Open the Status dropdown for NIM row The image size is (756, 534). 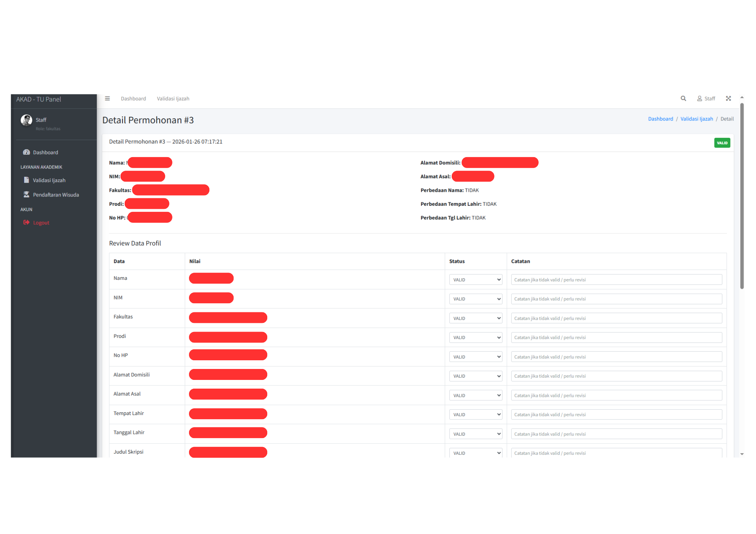pos(476,299)
